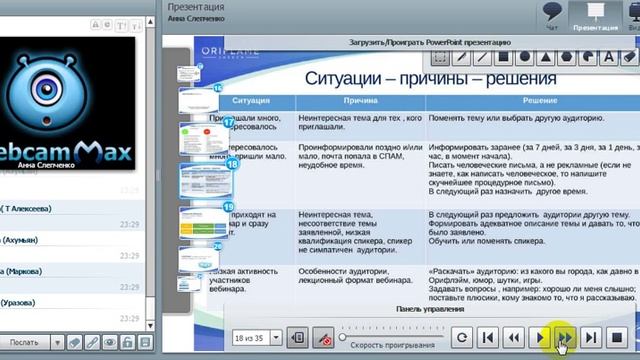This screenshot has height=360, width=640.
Task: Click the Послать send button
Action: coord(24,342)
